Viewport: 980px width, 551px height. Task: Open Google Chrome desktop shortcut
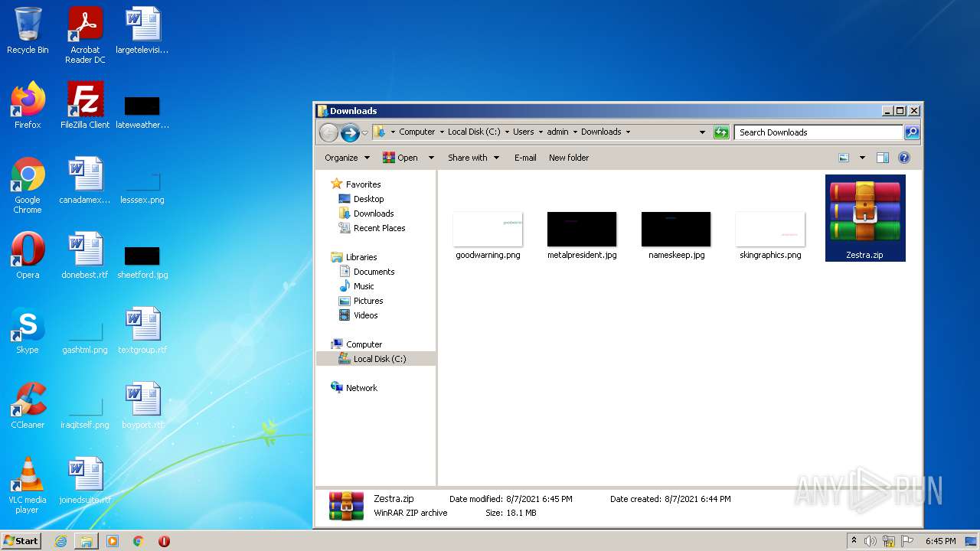28,185
